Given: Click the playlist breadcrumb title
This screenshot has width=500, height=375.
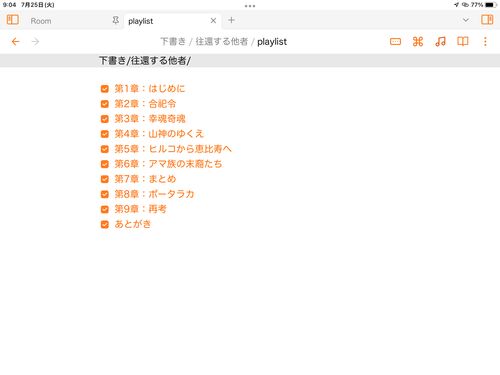Looking at the screenshot, I should pyautogui.click(x=272, y=42).
